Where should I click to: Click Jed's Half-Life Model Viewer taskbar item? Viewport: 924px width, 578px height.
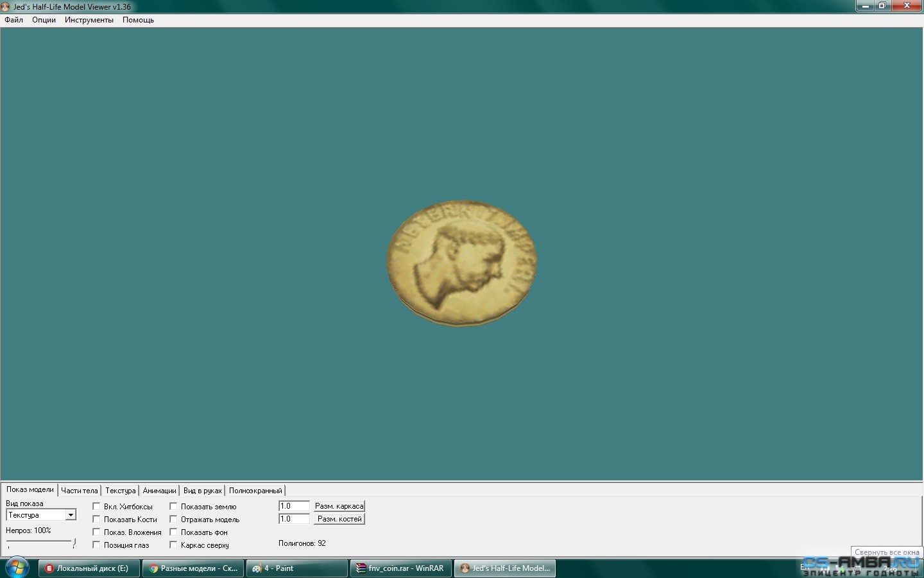[x=504, y=568]
